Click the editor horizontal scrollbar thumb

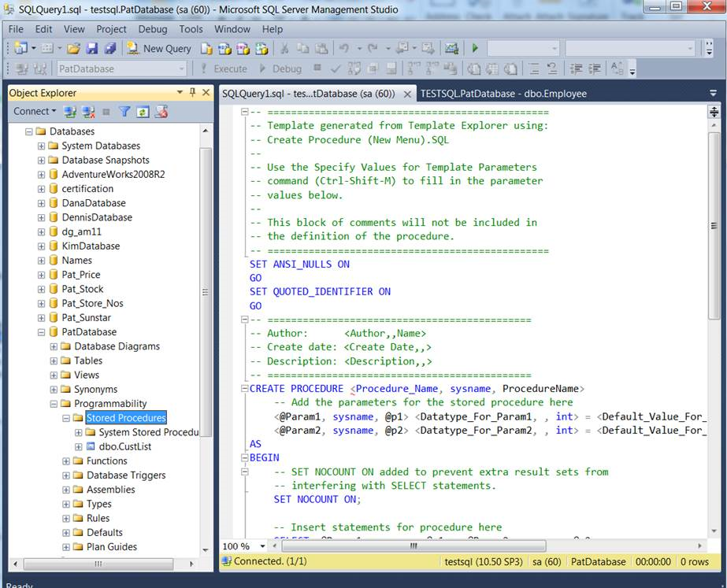(414, 545)
